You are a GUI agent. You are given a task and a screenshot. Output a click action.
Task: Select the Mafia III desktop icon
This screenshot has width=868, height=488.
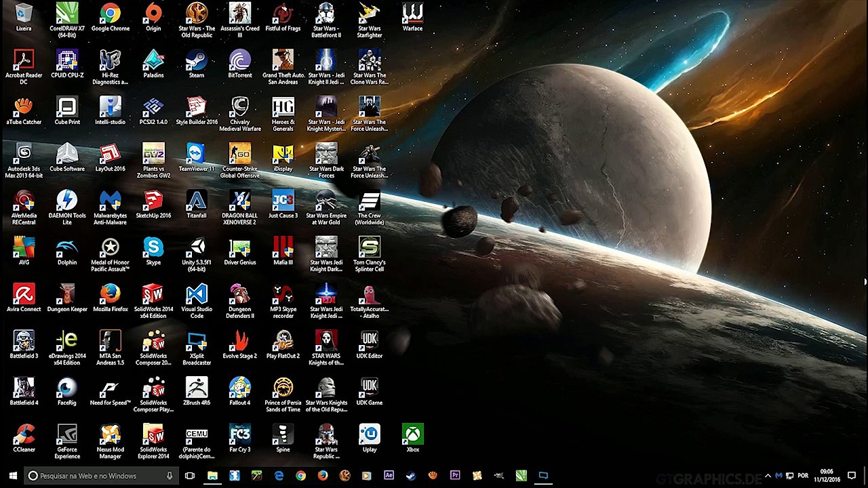pyautogui.click(x=283, y=251)
